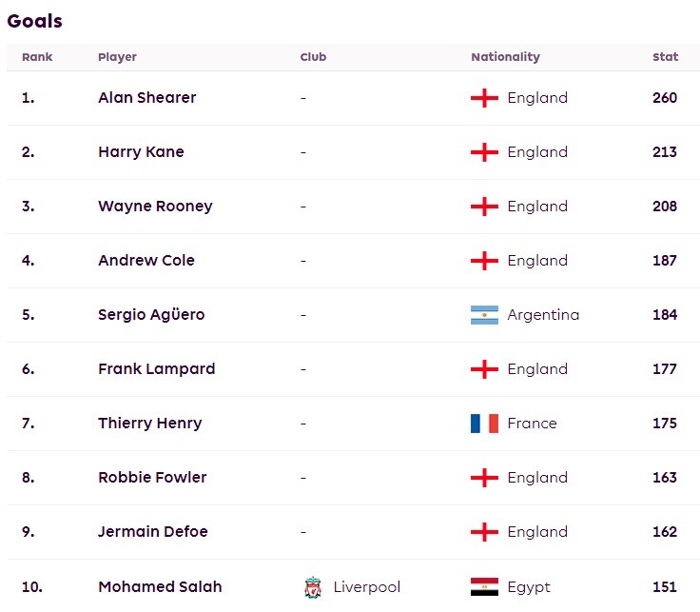Screen dimensions: 700x612
Task: Open Alan Shearer's player profile
Action: click(x=146, y=98)
